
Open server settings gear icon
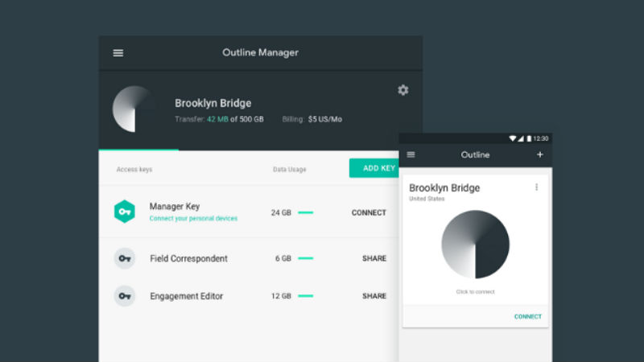coord(403,90)
